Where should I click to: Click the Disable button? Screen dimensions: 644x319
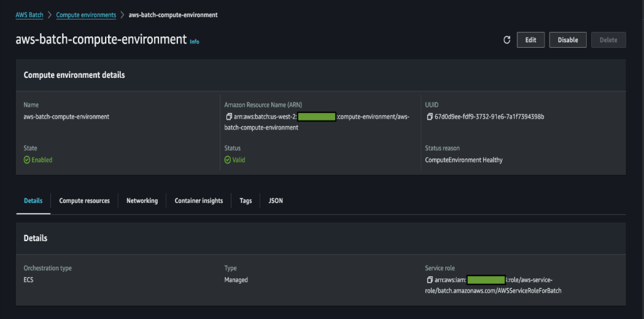568,40
